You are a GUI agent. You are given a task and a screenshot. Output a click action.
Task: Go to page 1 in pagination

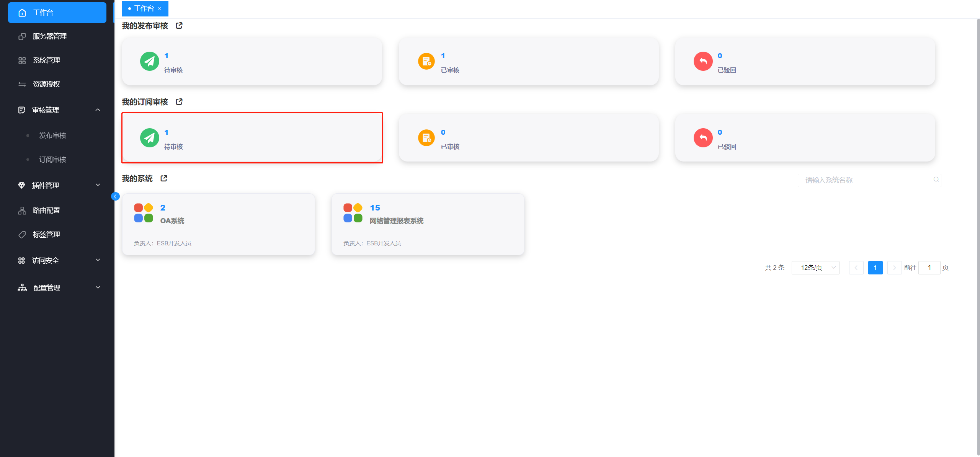point(875,268)
